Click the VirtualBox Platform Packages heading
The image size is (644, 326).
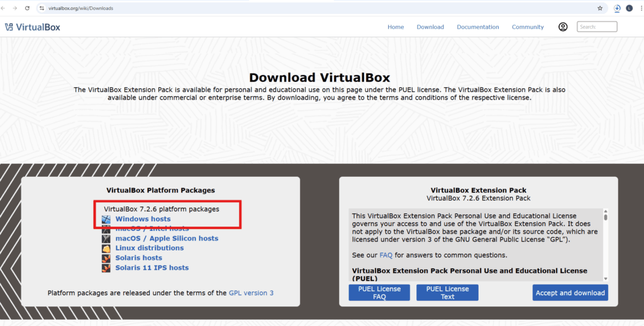(x=160, y=190)
